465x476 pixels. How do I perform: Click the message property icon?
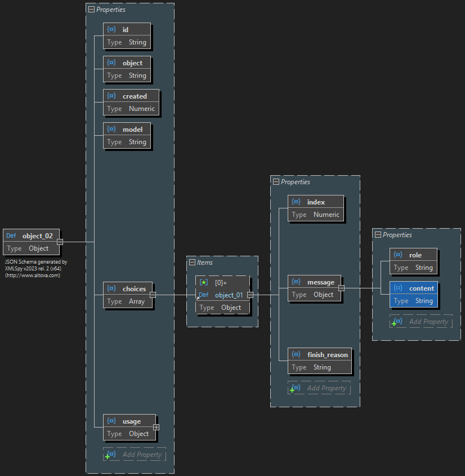tap(297, 282)
